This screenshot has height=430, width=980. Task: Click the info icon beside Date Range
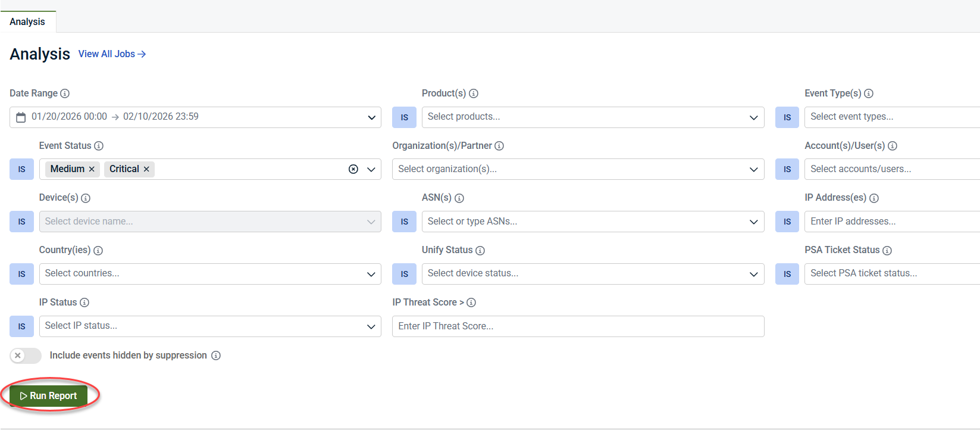(65, 94)
